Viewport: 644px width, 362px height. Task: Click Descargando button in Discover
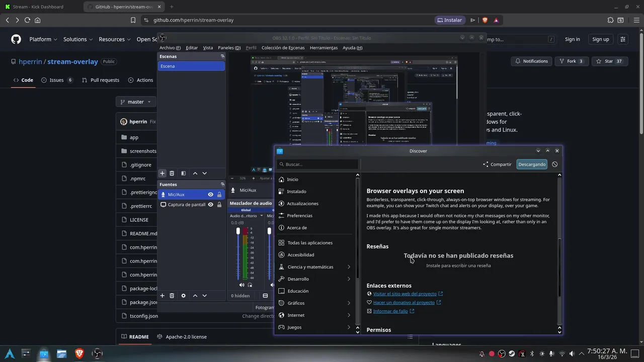point(532,164)
